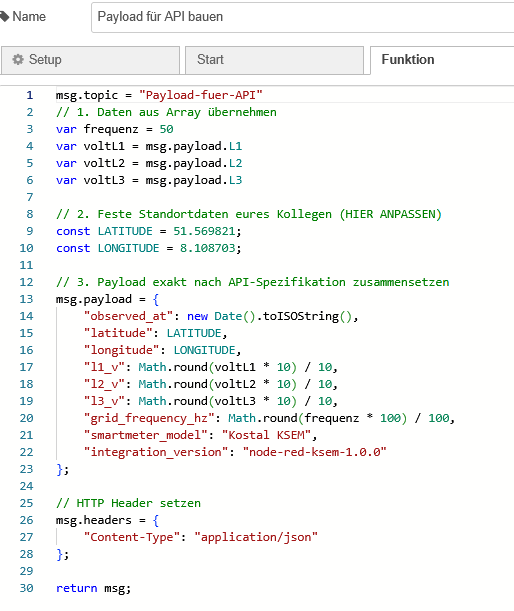Image resolution: width=514 pixels, height=611 pixels.
Task: Click the Name field 'Payload für API bauen'
Action: (303, 17)
